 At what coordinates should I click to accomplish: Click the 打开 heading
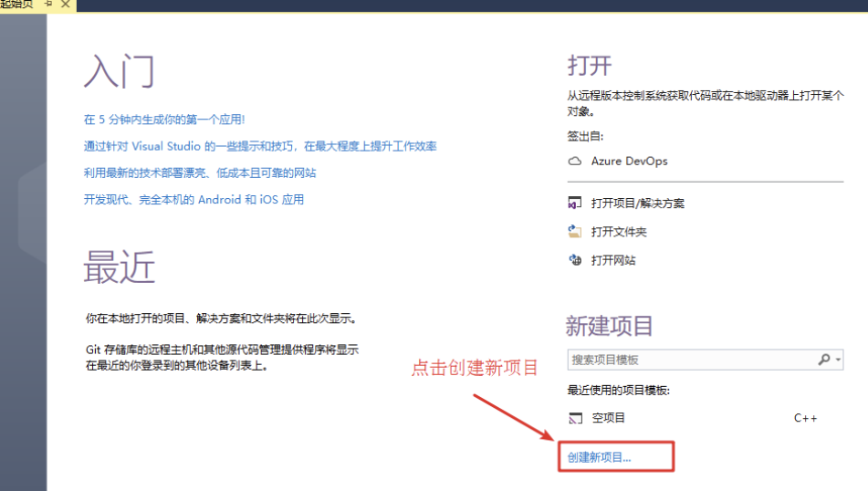point(590,66)
